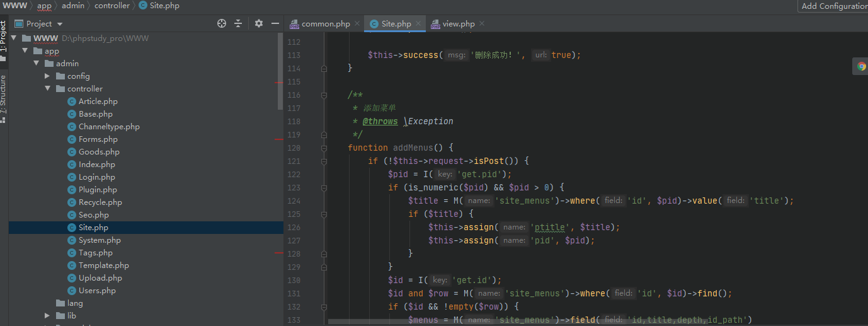Image resolution: width=868 pixels, height=326 pixels.
Task: Click the class icon beside Article.php
Action: coord(72,102)
